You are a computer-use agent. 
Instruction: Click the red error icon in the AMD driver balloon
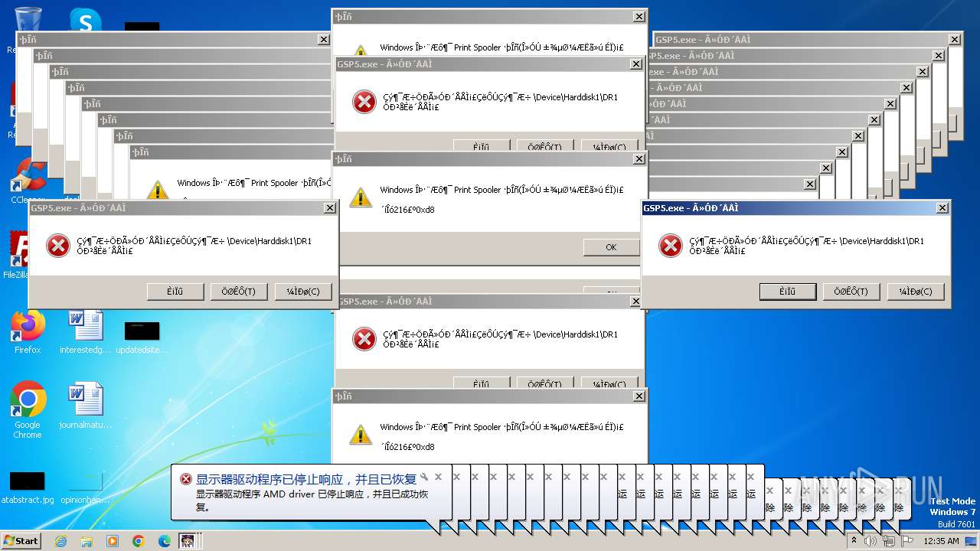(186, 479)
